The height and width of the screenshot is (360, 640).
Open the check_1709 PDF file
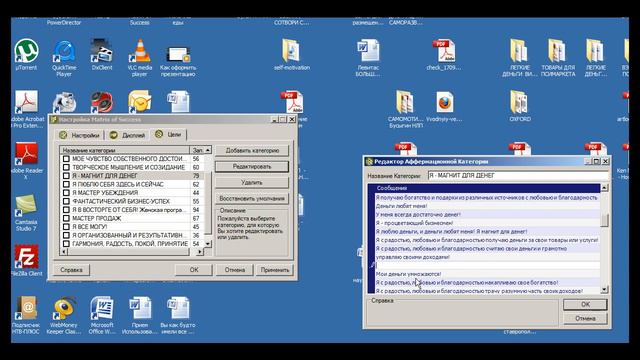click(x=443, y=51)
